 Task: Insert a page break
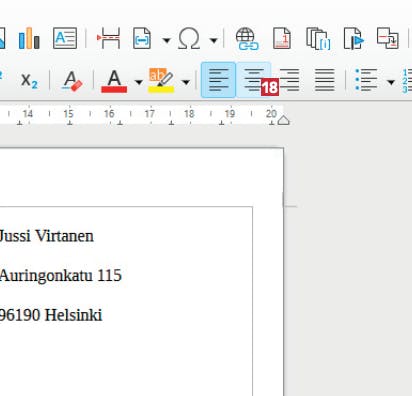[x=109, y=38]
